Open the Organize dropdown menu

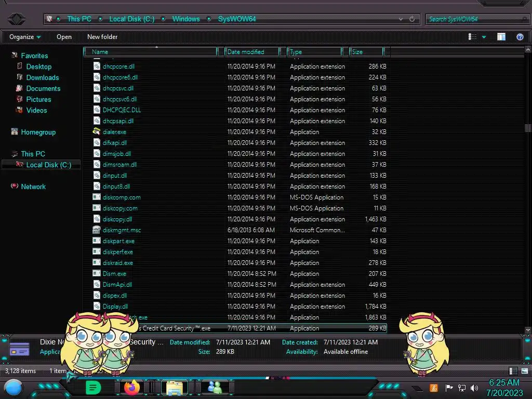(x=25, y=37)
